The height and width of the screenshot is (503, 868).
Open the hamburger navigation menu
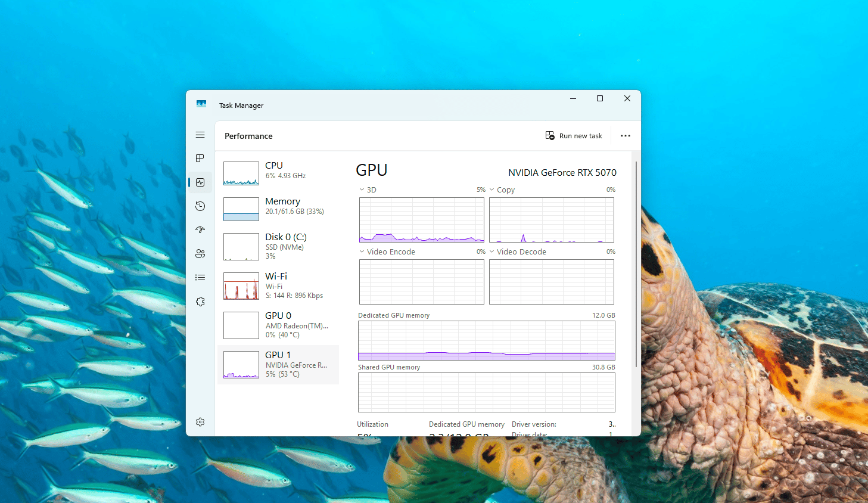tap(200, 135)
